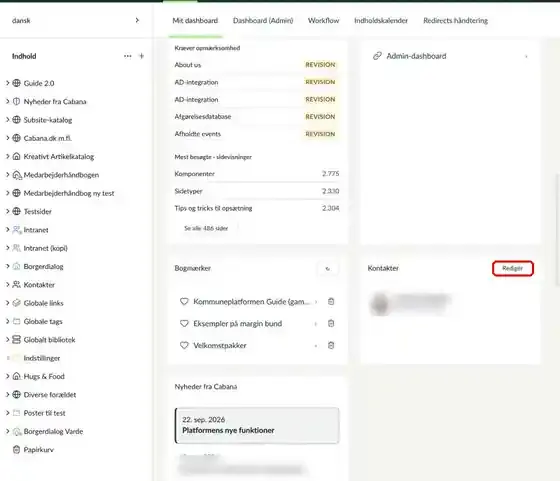Open the dansk language selector
This screenshot has width=560, height=481.
click(x=76, y=20)
